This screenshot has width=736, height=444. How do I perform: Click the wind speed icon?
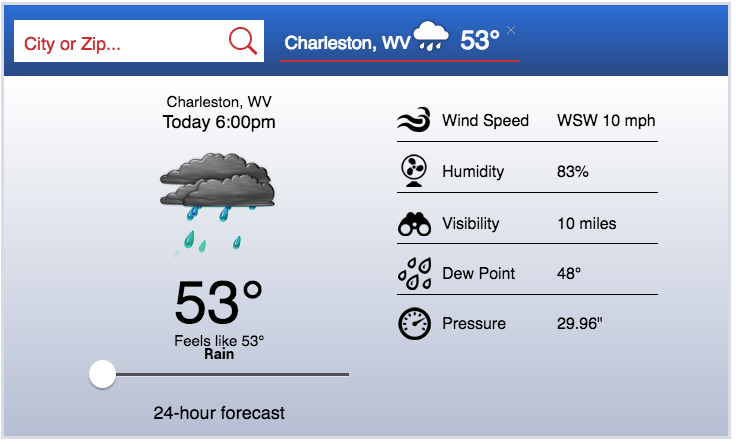coord(414,121)
